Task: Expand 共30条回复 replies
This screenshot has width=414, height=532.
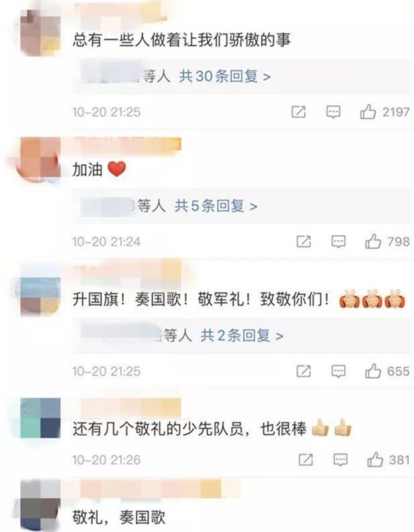Action: [x=225, y=76]
